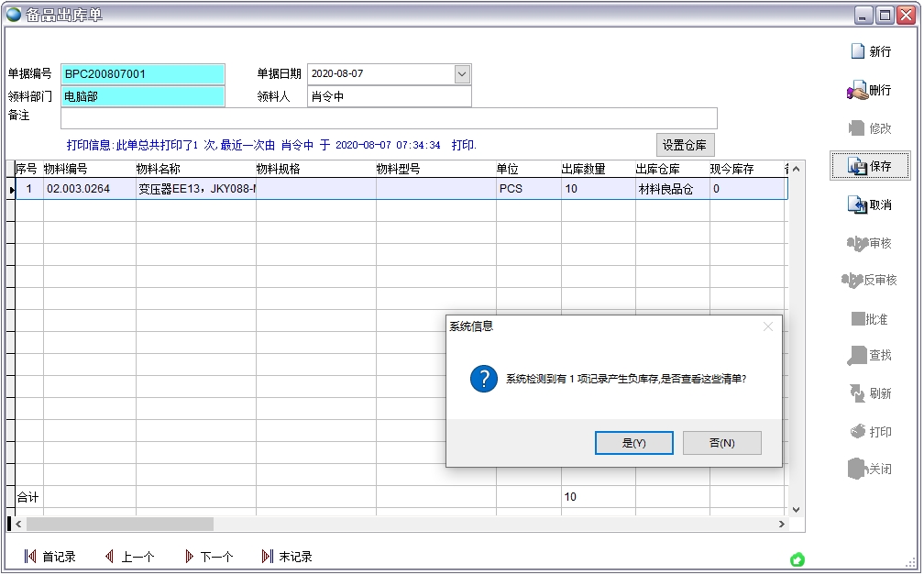Image resolution: width=924 pixels, height=575 pixels.
Task: Click the 新行 (new row) icon button
Action: 870,52
